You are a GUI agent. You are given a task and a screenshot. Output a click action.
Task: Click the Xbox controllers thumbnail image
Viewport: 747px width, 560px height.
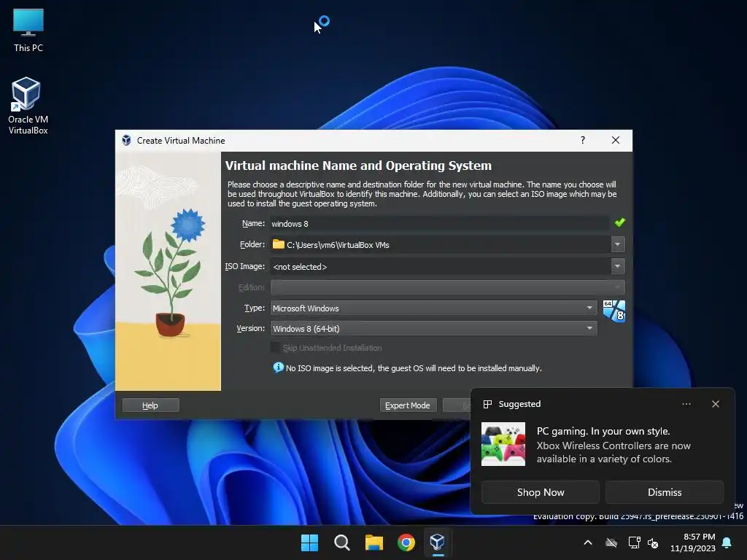coord(503,444)
